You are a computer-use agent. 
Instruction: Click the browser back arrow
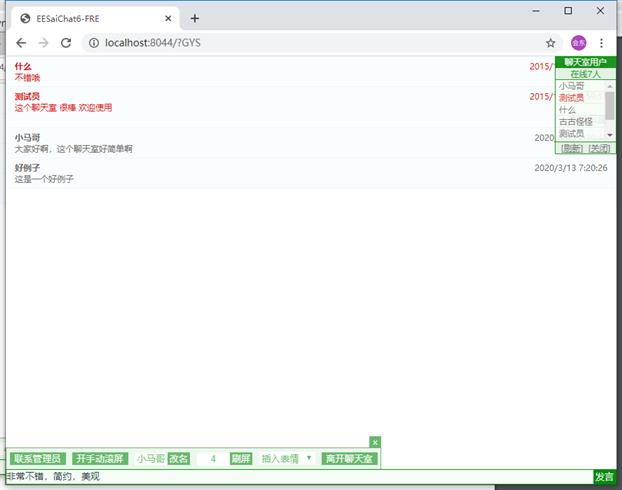pos(21,43)
